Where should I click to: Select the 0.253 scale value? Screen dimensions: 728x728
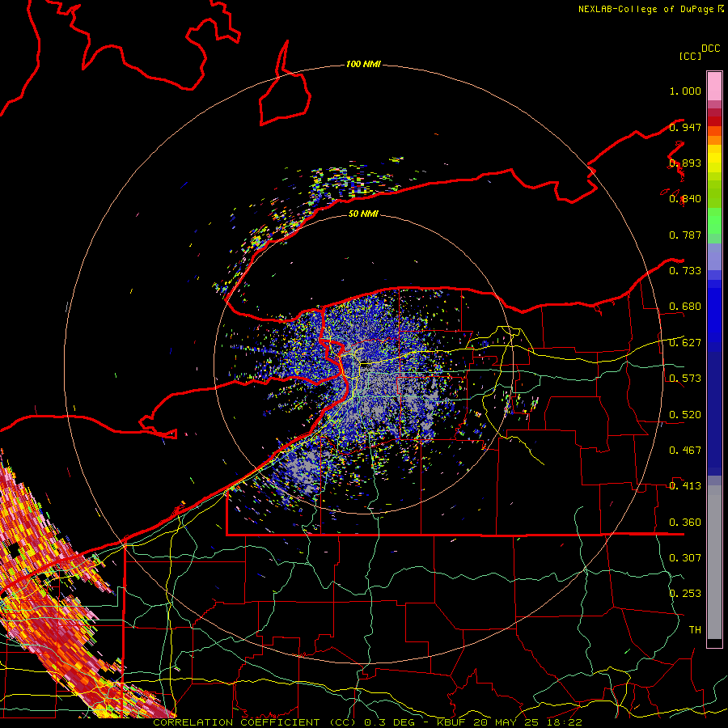[685, 594]
